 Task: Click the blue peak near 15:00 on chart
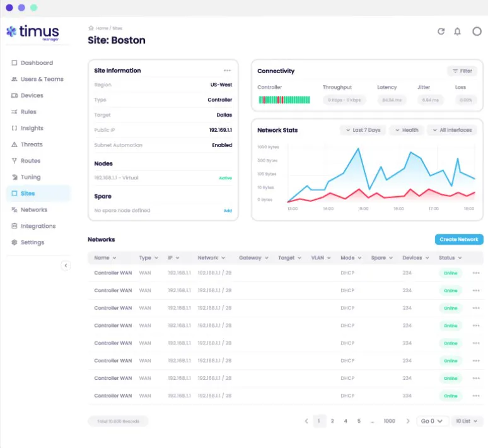(x=358, y=149)
